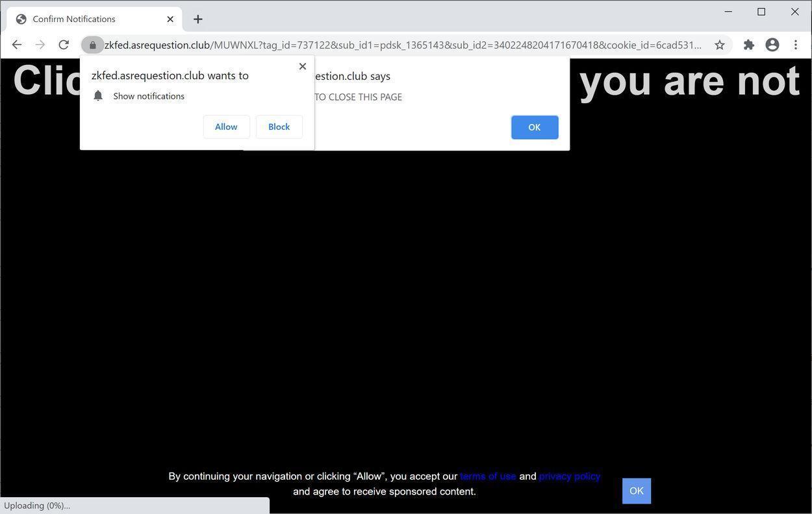The image size is (812, 514).
Task: Click the forward navigation arrow
Action: (x=40, y=44)
